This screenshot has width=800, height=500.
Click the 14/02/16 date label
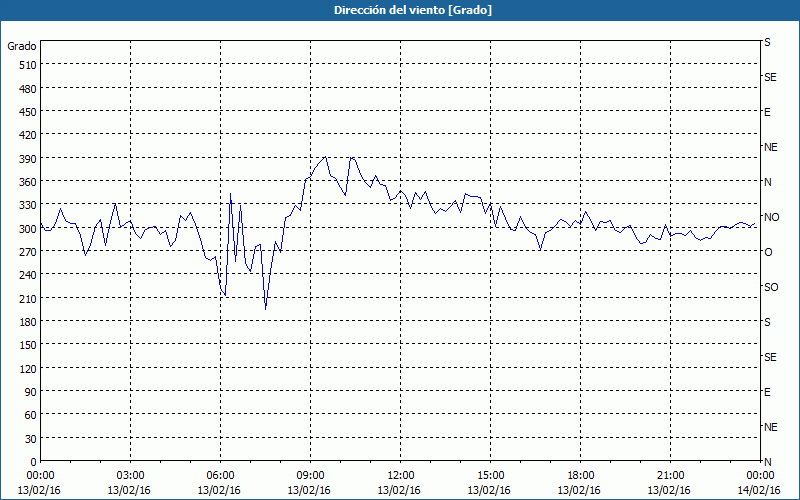[759, 490]
